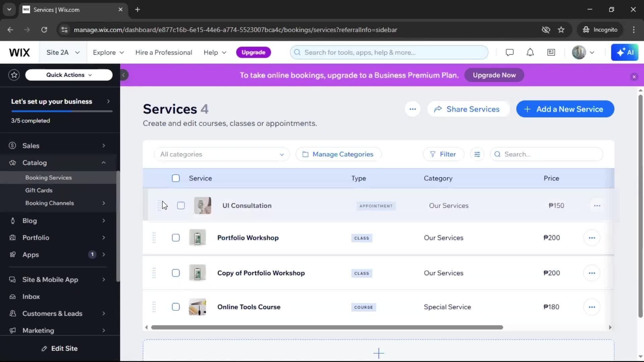Check the Copy of Portfolio Workshop checkbox

(176, 273)
